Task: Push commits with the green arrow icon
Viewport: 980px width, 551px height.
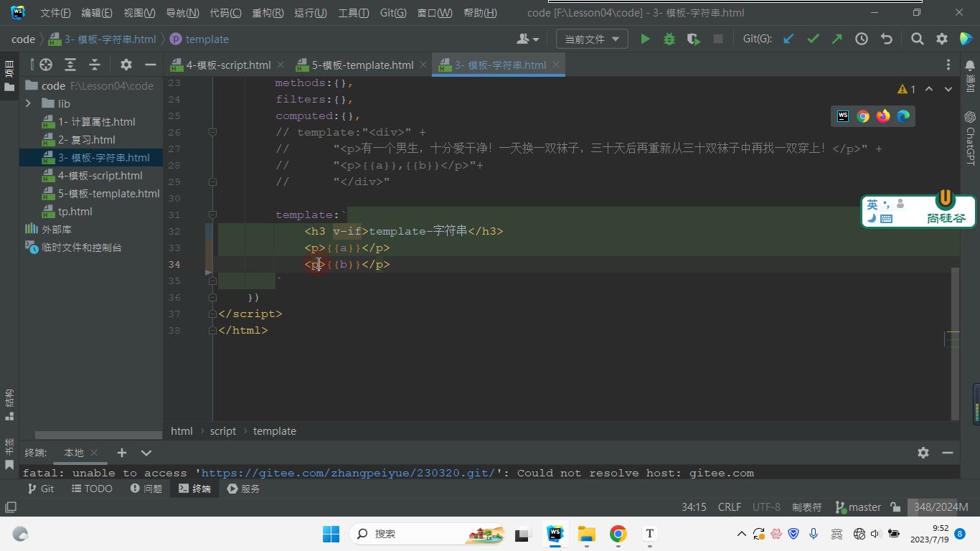Action: [x=837, y=39]
